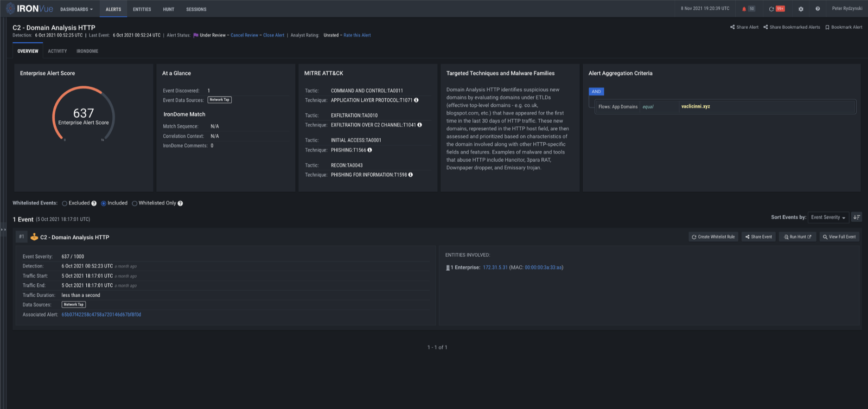The width and height of the screenshot is (868, 409).
Task: Click the Create Whitelist Rule button
Action: point(713,237)
